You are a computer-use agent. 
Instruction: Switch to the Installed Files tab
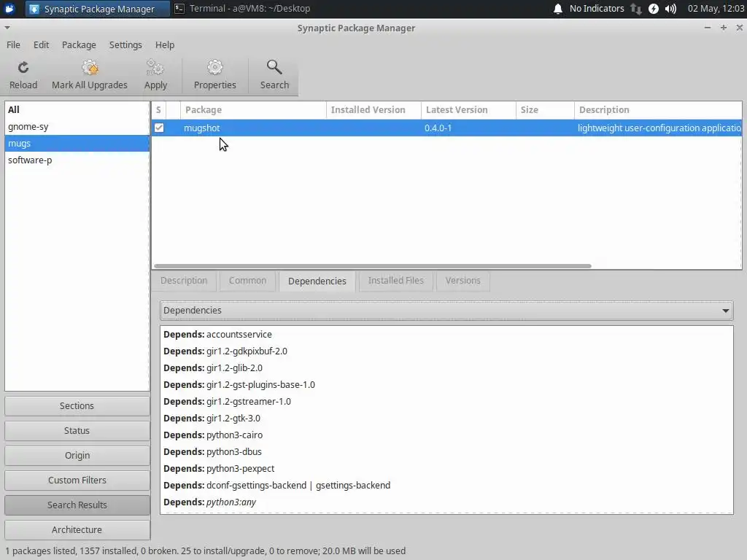point(396,281)
